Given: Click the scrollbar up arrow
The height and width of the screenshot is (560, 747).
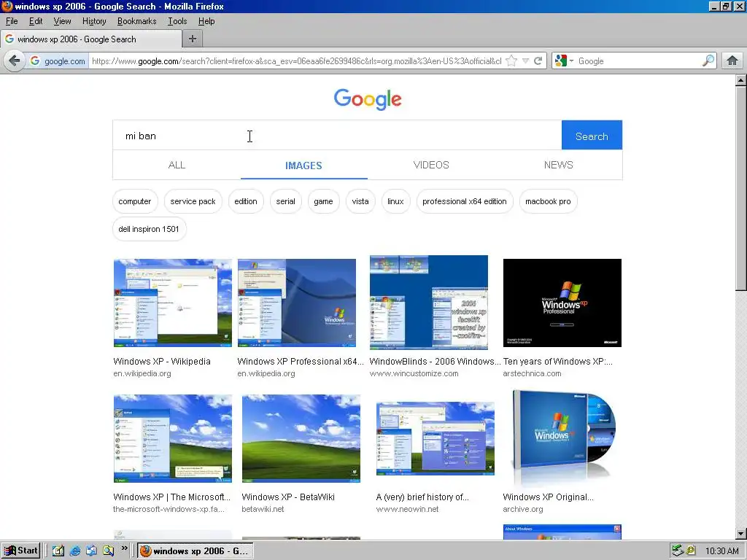Looking at the screenshot, I should coord(741,80).
